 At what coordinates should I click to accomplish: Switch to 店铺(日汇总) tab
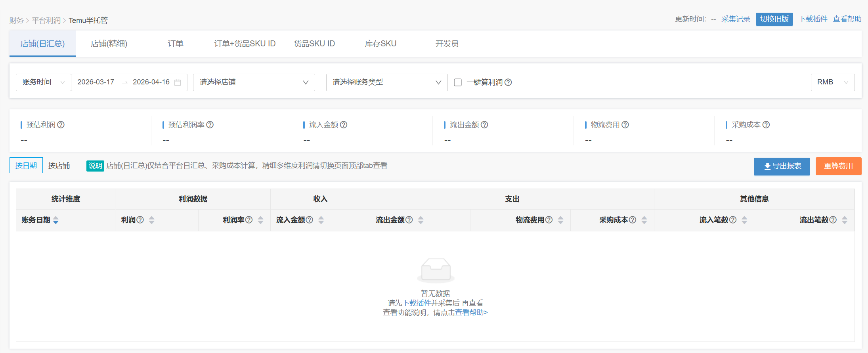click(x=42, y=44)
